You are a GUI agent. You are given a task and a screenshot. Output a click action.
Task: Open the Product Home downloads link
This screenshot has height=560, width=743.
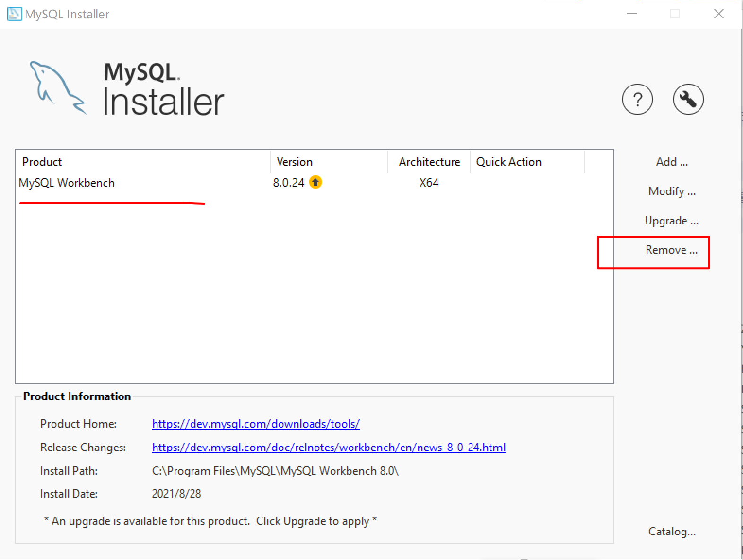[x=256, y=424]
